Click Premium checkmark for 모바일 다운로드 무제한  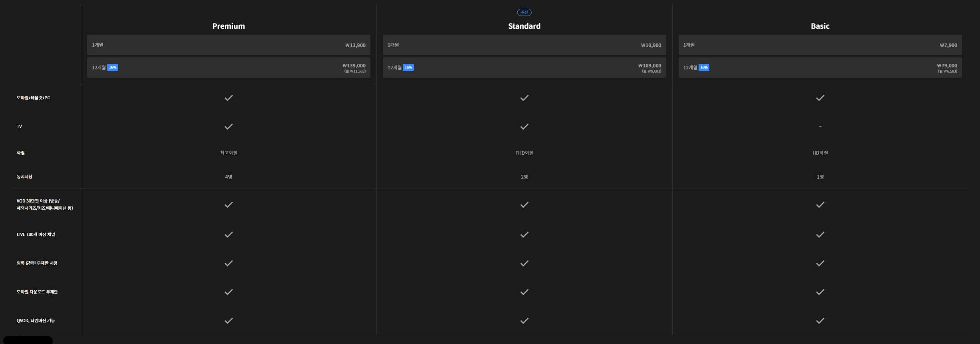click(228, 292)
